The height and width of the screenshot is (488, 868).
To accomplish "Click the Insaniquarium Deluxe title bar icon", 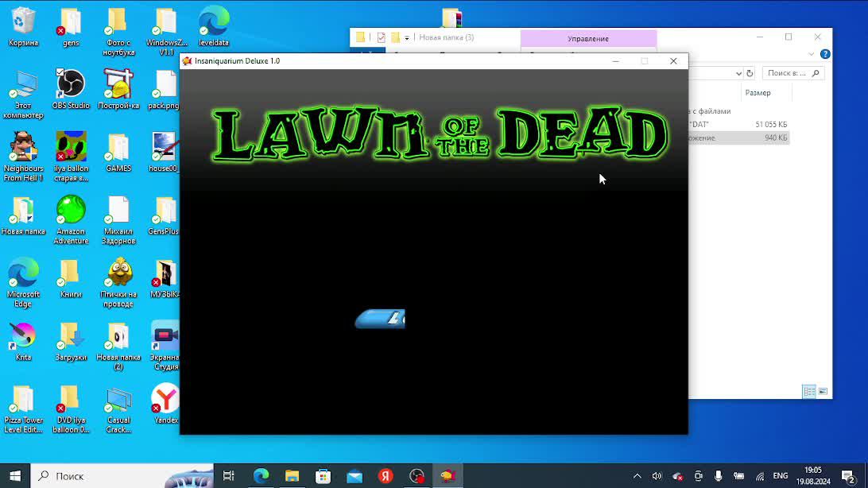I will click(187, 61).
